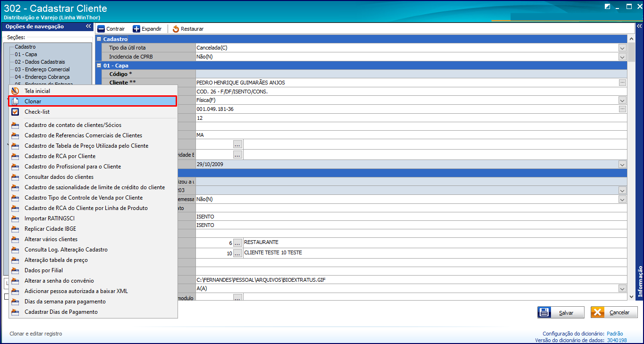Screen dimensions: 644x344
Task: Click icon beside Adicionar pessoa autorizada a baixar XML
Action: coord(15,291)
